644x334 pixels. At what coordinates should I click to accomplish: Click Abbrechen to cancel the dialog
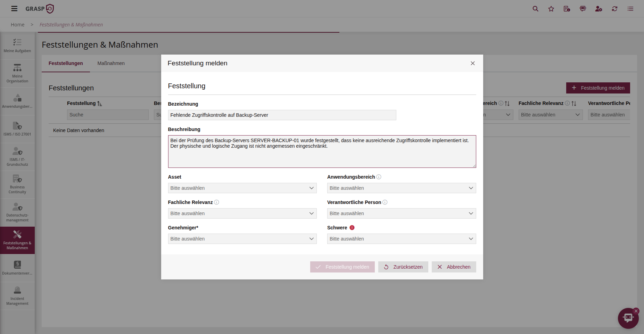[x=454, y=267]
